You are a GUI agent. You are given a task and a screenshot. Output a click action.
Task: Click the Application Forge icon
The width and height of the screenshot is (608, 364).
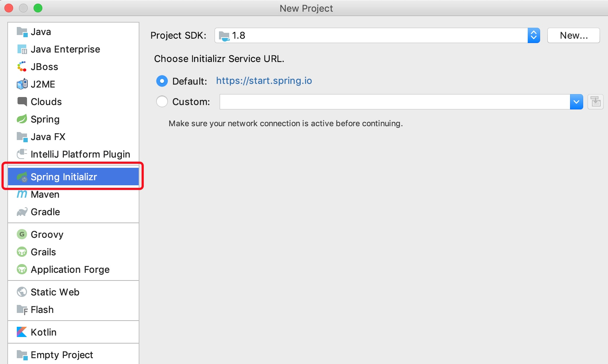[x=22, y=269]
